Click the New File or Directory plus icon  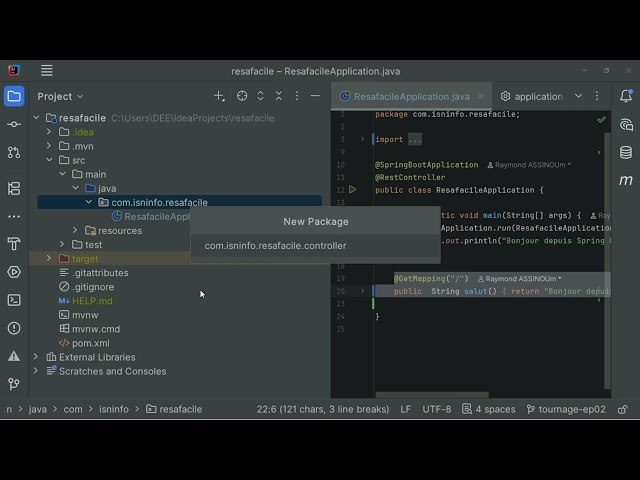pyautogui.click(x=219, y=96)
